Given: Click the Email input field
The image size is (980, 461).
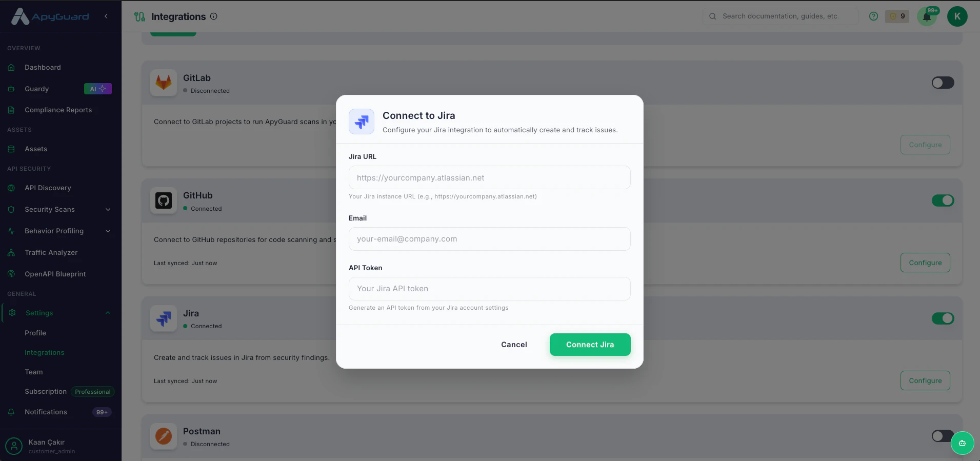Looking at the screenshot, I should click(490, 239).
